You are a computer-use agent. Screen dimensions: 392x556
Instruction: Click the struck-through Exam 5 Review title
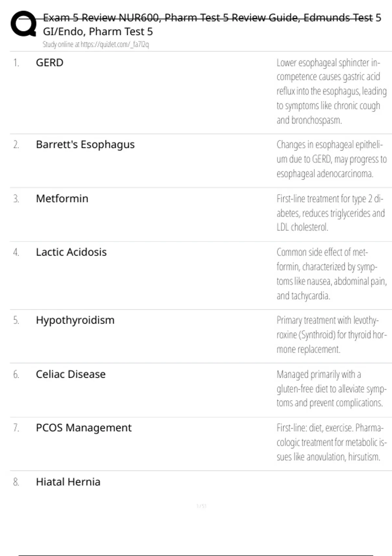pos(212,18)
